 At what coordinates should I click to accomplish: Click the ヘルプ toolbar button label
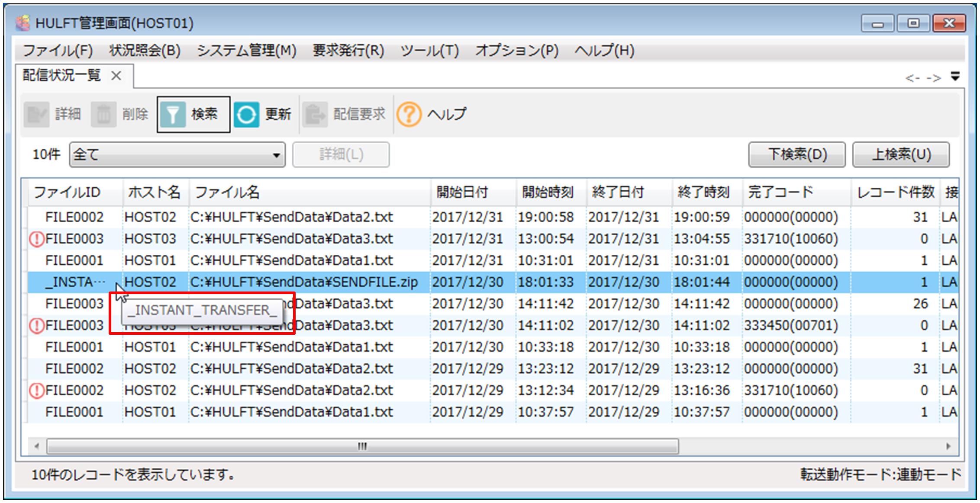pos(447,115)
